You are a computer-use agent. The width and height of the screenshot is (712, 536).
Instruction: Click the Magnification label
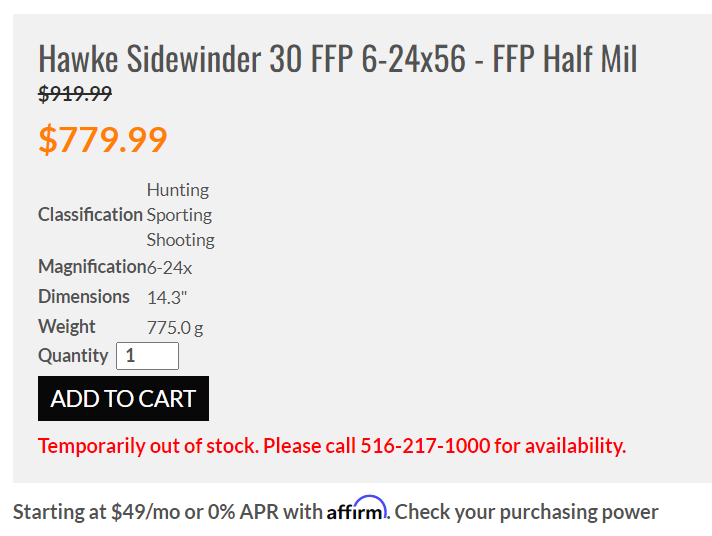click(x=92, y=267)
